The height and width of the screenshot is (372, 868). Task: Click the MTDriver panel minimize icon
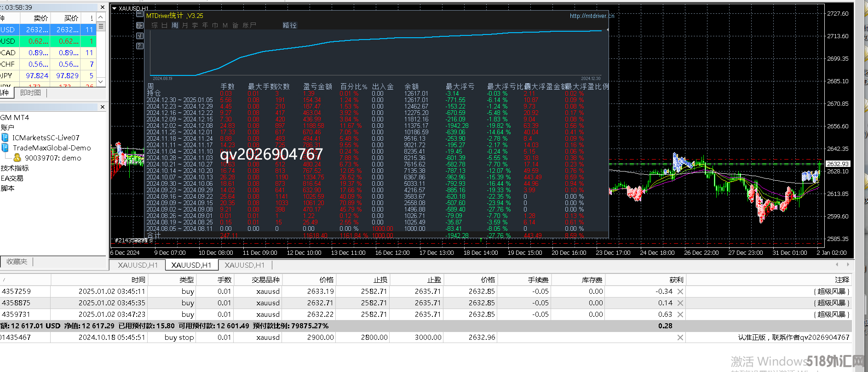(x=140, y=15)
